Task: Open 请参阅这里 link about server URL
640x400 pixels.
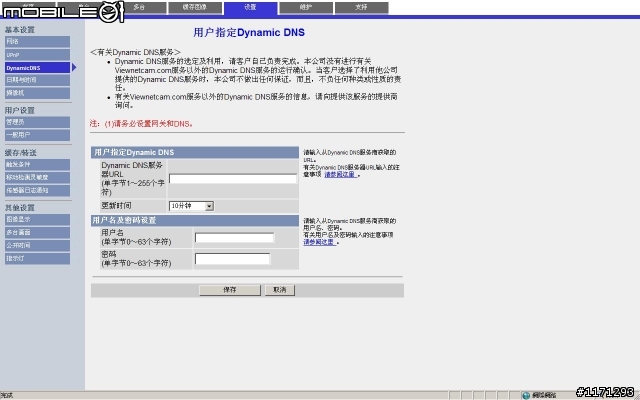Action: [x=341, y=175]
